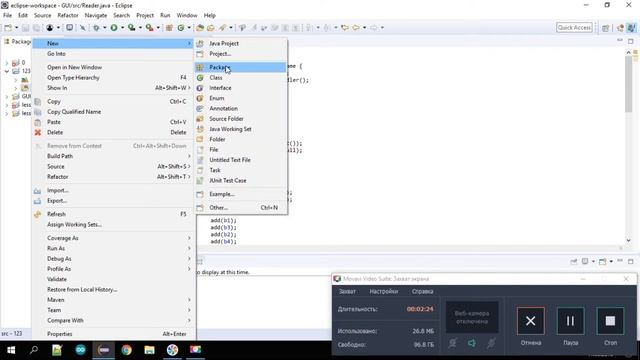Choose Open Type Hierarchy
Image resolution: width=640 pixels, height=360 pixels.
(113, 78)
